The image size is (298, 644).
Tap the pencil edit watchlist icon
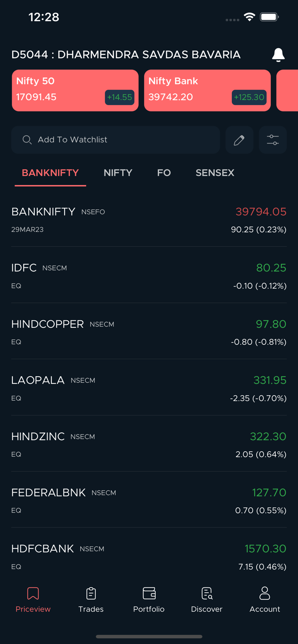pyautogui.click(x=239, y=140)
